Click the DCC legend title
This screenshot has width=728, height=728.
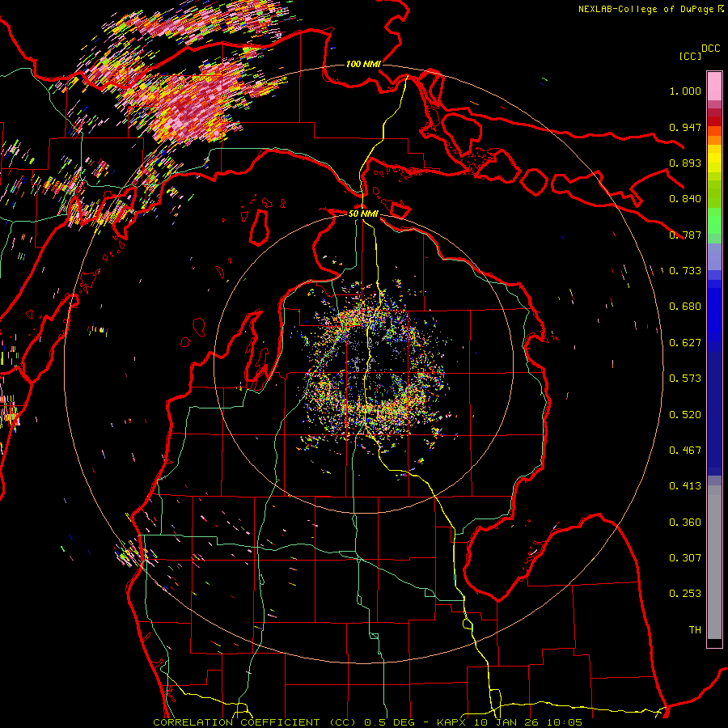tap(710, 49)
